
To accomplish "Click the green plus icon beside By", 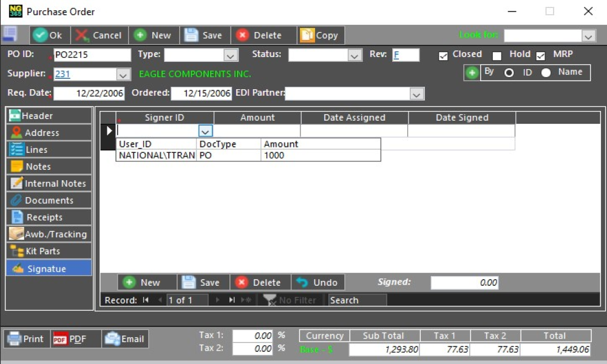I will pos(472,73).
